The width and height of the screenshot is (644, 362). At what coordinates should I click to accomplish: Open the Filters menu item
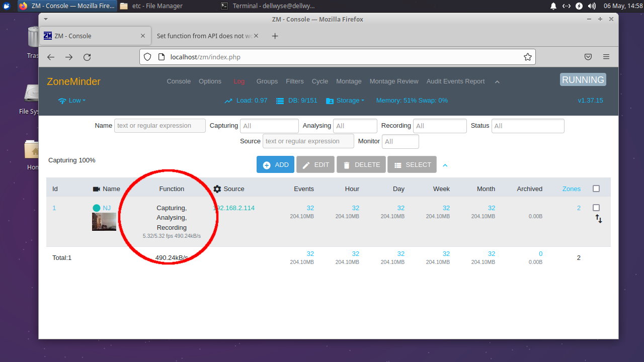295,81
